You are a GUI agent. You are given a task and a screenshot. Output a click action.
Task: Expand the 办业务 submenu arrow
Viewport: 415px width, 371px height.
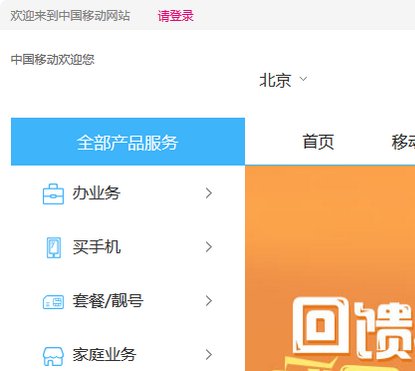(x=209, y=193)
